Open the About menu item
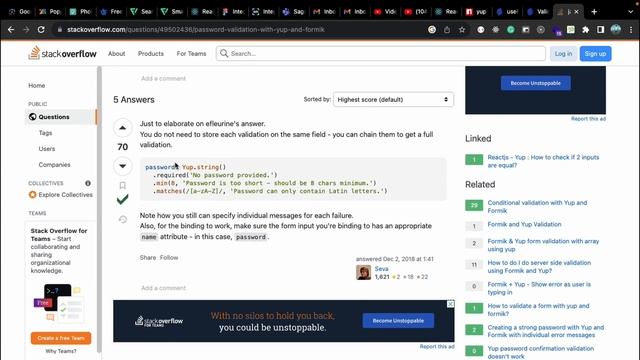 [x=116, y=53]
